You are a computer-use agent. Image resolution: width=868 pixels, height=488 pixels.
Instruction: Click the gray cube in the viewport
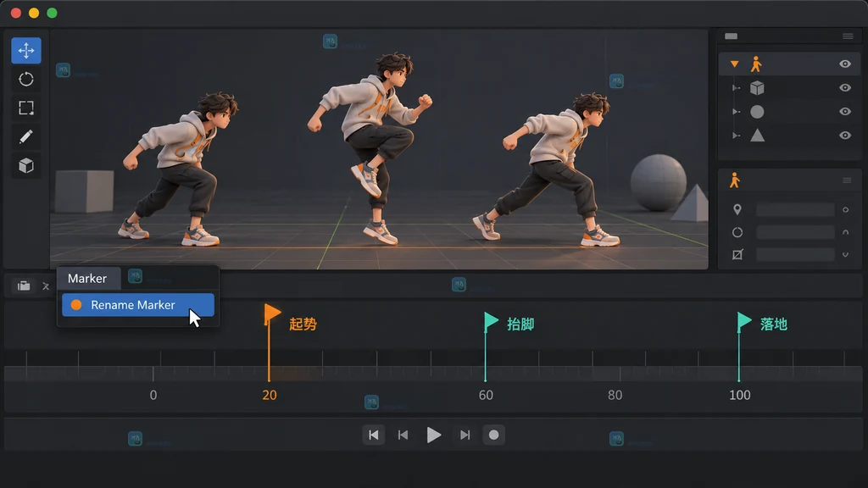click(85, 191)
